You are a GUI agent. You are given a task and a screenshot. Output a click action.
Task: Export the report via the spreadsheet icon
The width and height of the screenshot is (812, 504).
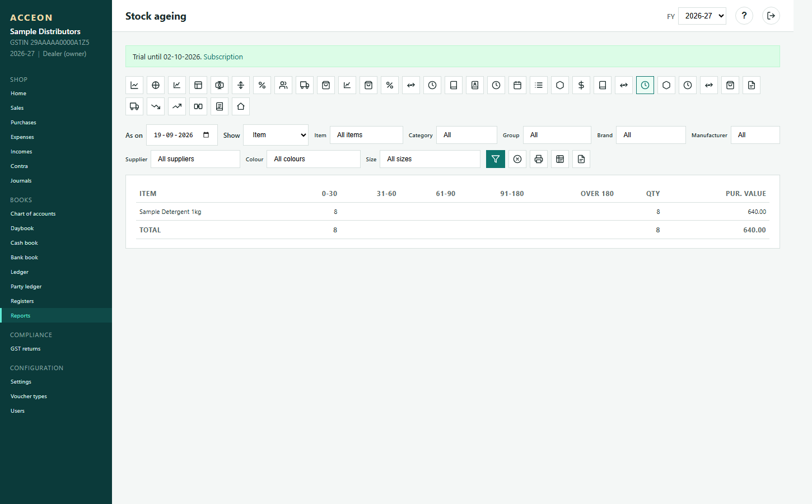[560, 159]
